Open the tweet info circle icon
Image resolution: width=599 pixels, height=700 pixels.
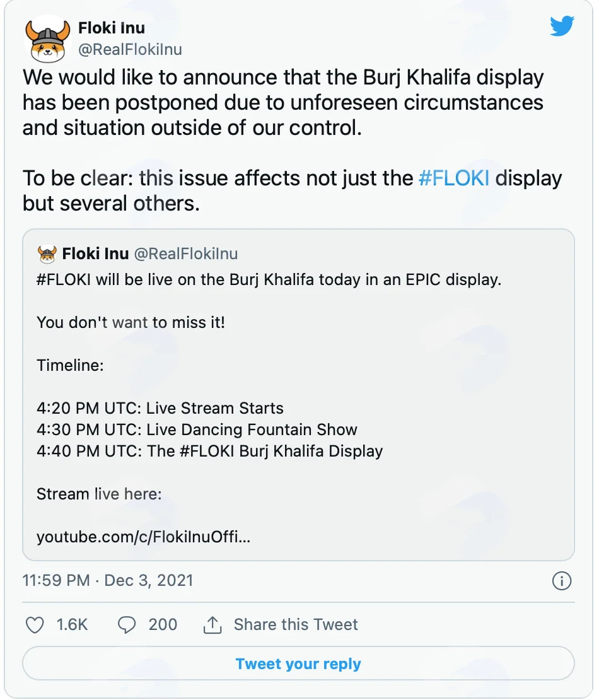tap(562, 581)
